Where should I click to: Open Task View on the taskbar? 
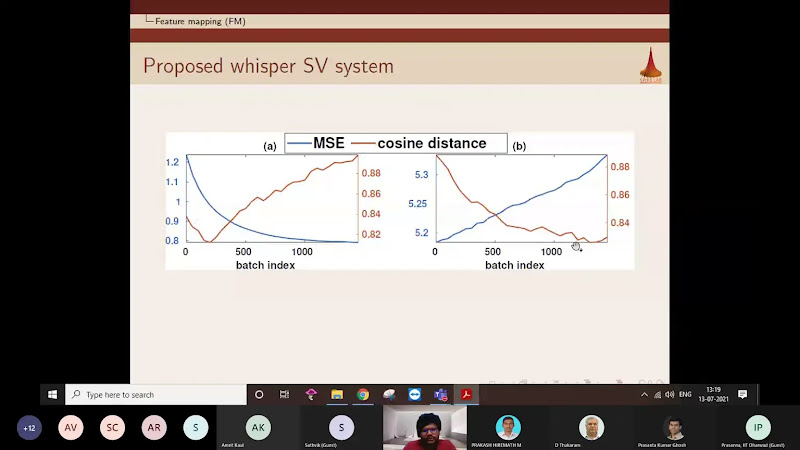pyautogui.click(x=285, y=394)
